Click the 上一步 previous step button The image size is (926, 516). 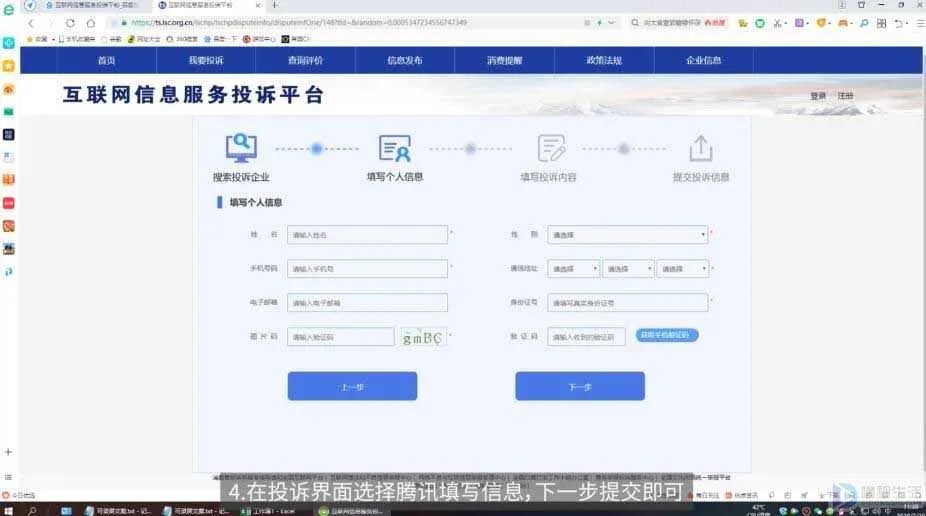tap(353, 386)
